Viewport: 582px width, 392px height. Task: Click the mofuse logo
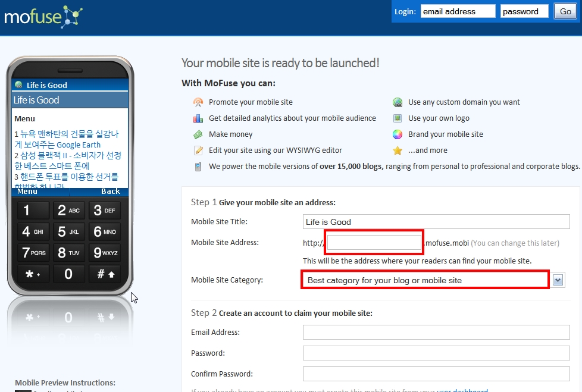[43, 17]
